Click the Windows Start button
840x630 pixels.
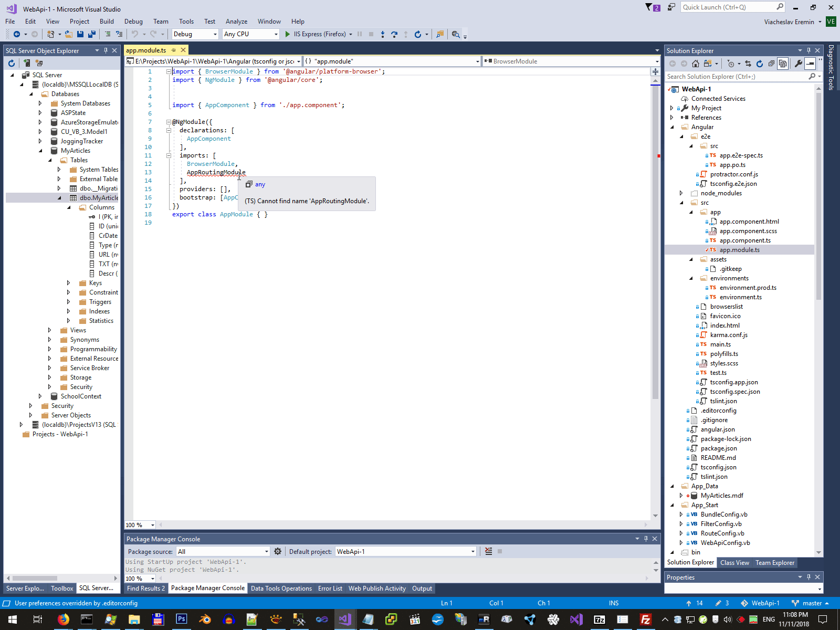pyautogui.click(x=12, y=619)
